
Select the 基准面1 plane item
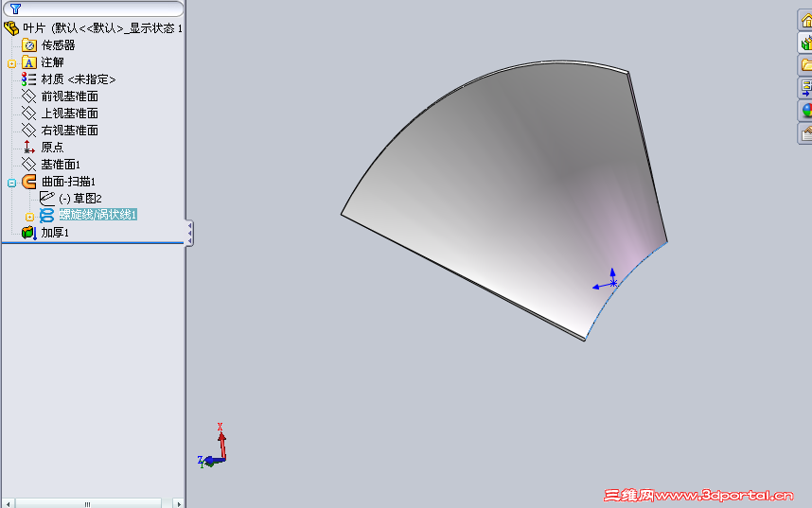(62, 165)
